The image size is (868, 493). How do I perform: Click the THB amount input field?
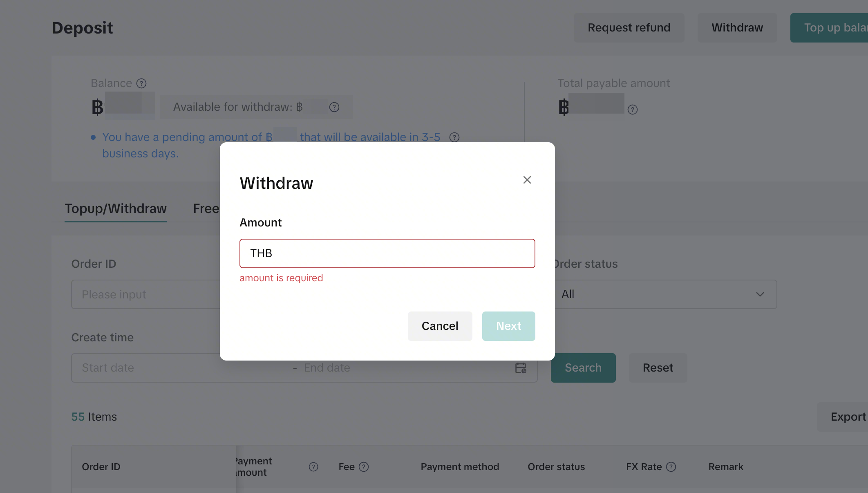(x=387, y=253)
